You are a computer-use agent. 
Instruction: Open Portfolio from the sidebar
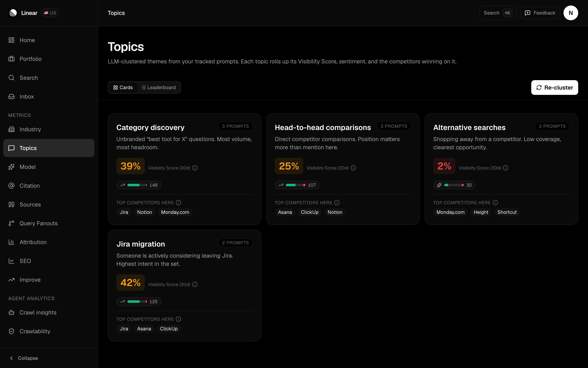[49, 59]
